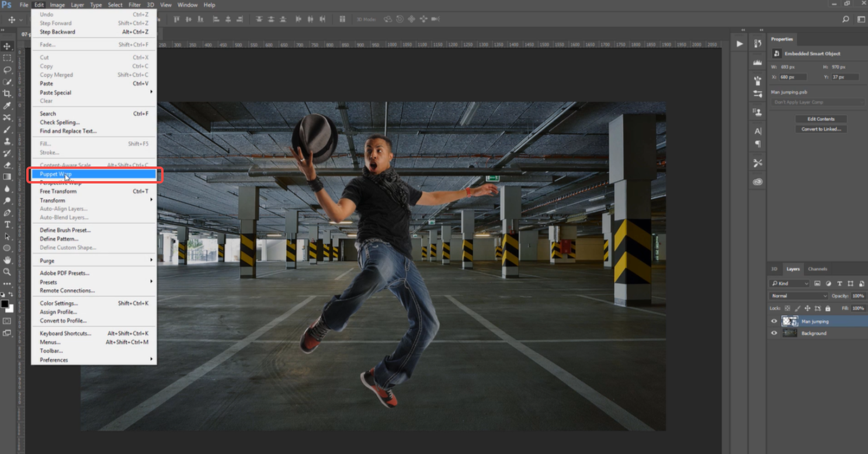868x454 pixels.
Task: Choose the Zoom magnifier tool
Action: [x=7, y=272]
